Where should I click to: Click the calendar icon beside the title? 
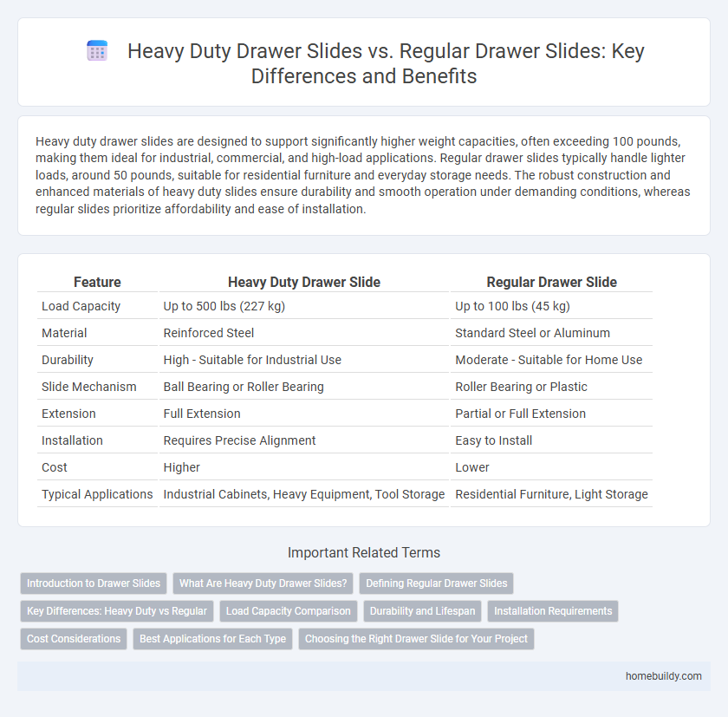(x=97, y=50)
